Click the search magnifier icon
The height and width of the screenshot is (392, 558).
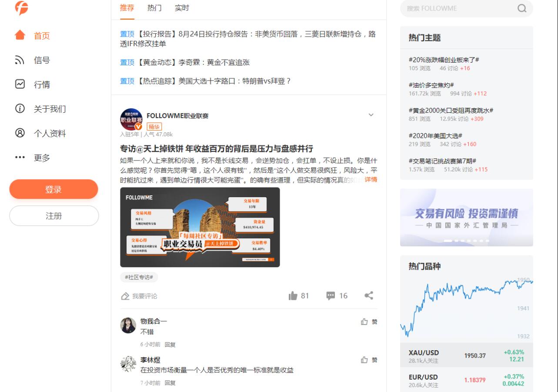(x=522, y=8)
